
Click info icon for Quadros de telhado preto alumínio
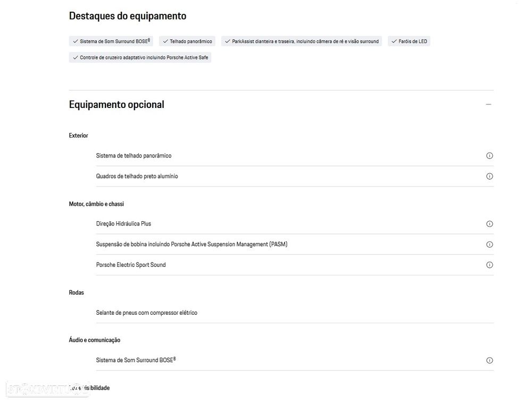[489, 176]
